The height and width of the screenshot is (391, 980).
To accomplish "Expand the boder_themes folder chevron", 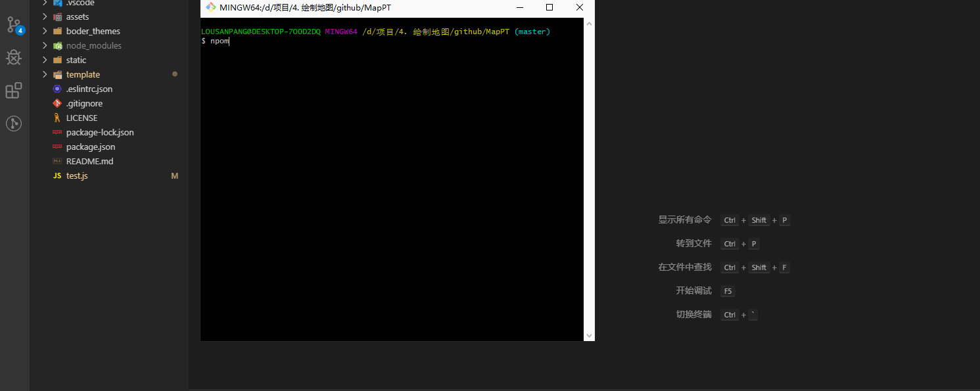I will point(45,31).
